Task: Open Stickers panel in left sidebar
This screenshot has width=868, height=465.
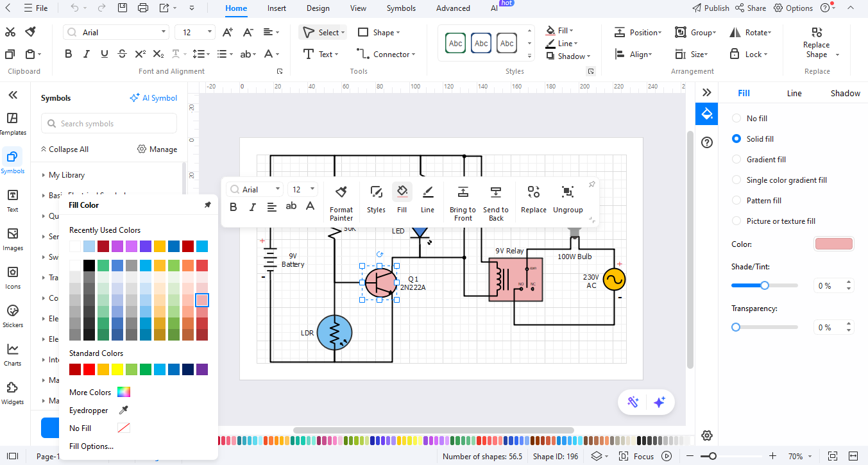Action: point(12,316)
